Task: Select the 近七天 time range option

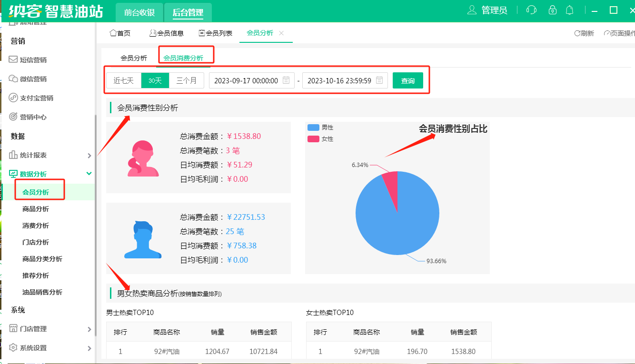Action: [x=124, y=80]
